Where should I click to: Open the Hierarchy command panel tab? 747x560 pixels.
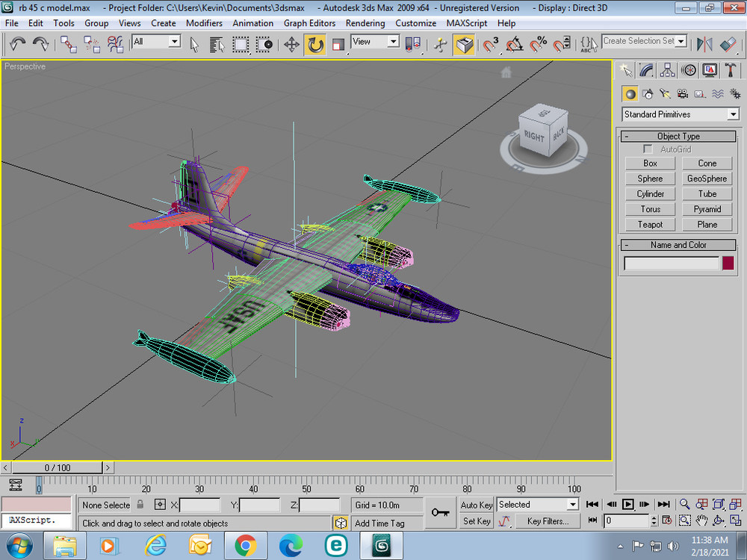667,70
